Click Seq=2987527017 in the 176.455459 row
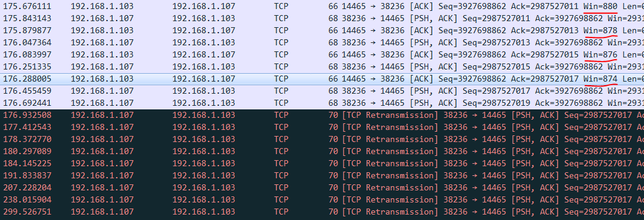 point(496,91)
